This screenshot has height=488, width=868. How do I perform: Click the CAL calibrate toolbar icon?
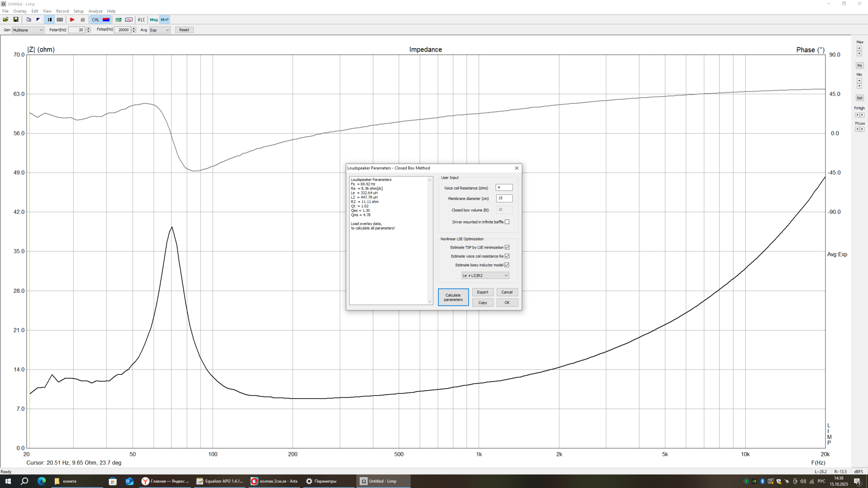click(95, 20)
